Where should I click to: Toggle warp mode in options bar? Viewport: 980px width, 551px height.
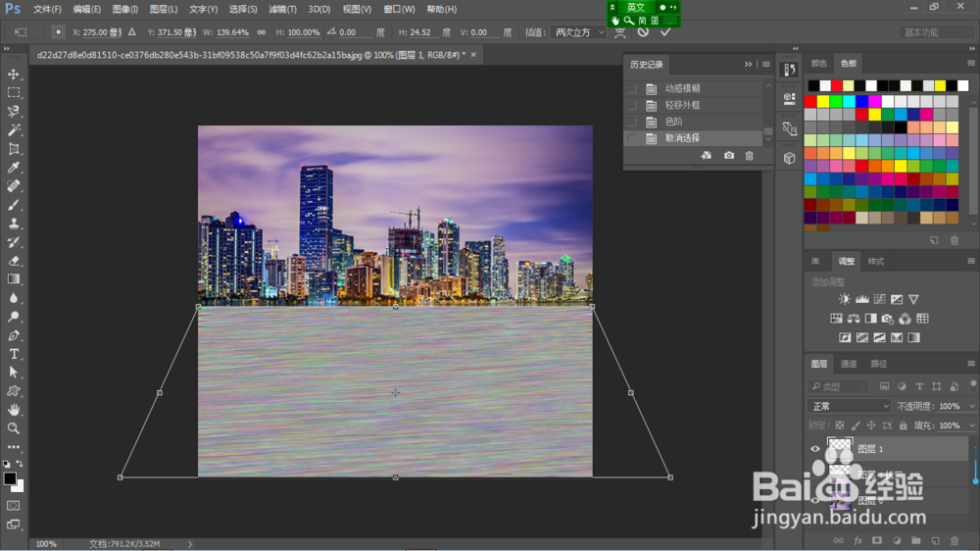pyautogui.click(x=620, y=32)
